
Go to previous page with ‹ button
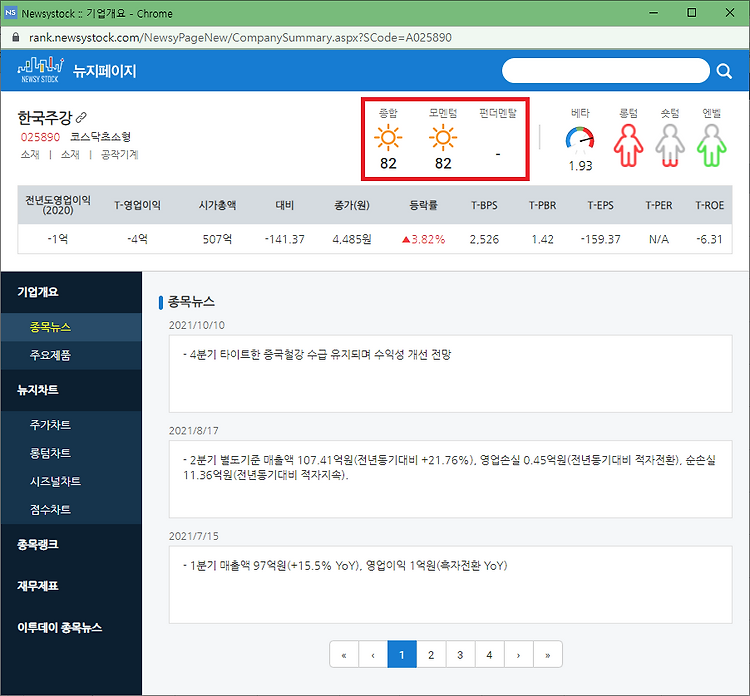373,654
